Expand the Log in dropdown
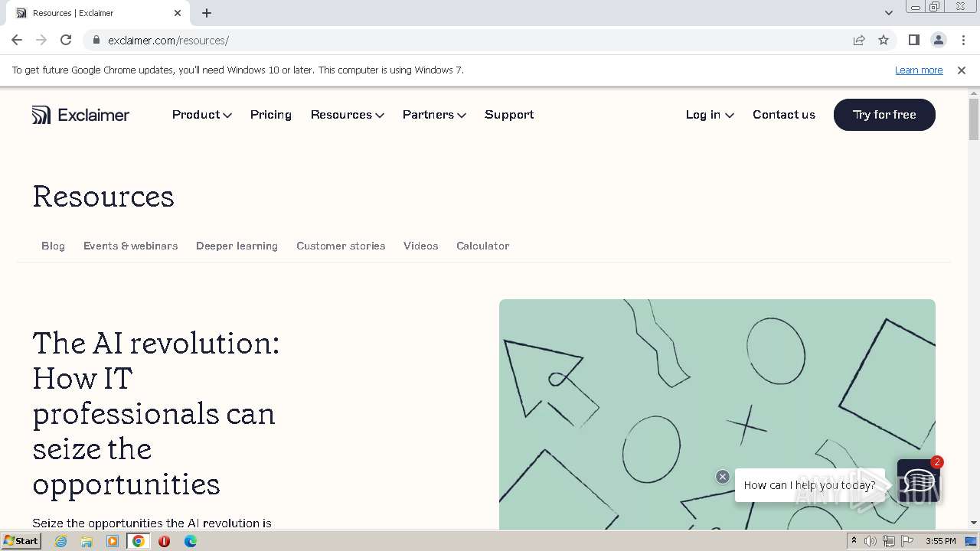The width and height of the screenshot is (980, 551). coord(710,115)
